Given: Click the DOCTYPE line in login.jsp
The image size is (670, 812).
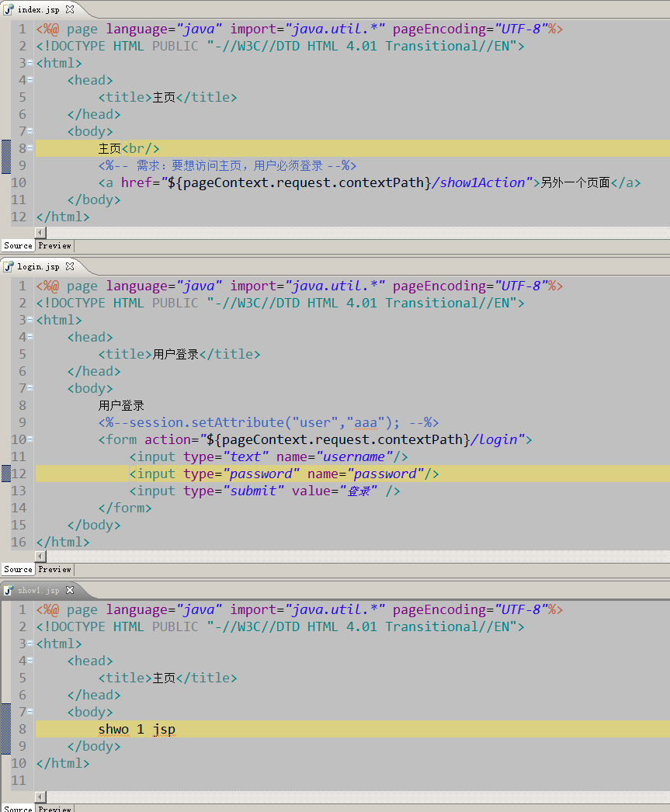Looking at the screenshot, I should tap(280, 303).
